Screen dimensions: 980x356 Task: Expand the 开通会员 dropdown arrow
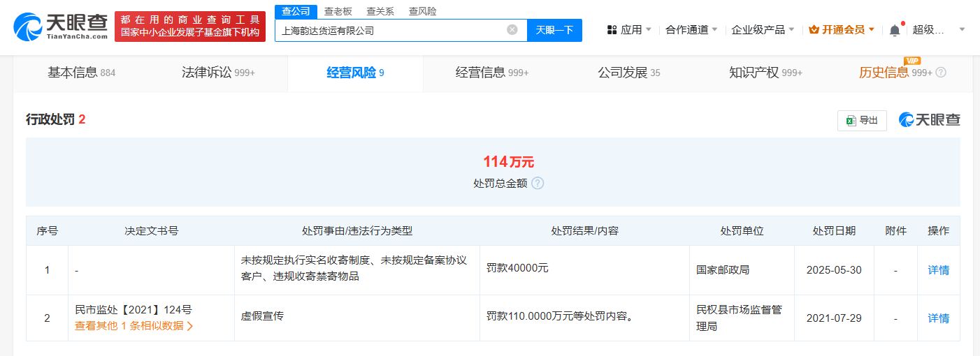tap(872, 30)
